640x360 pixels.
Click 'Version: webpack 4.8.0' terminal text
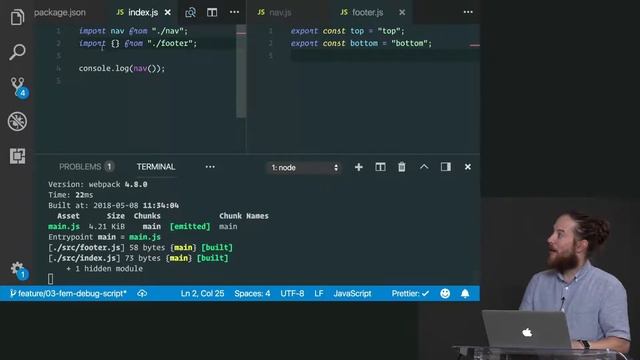tap(98, 184)
